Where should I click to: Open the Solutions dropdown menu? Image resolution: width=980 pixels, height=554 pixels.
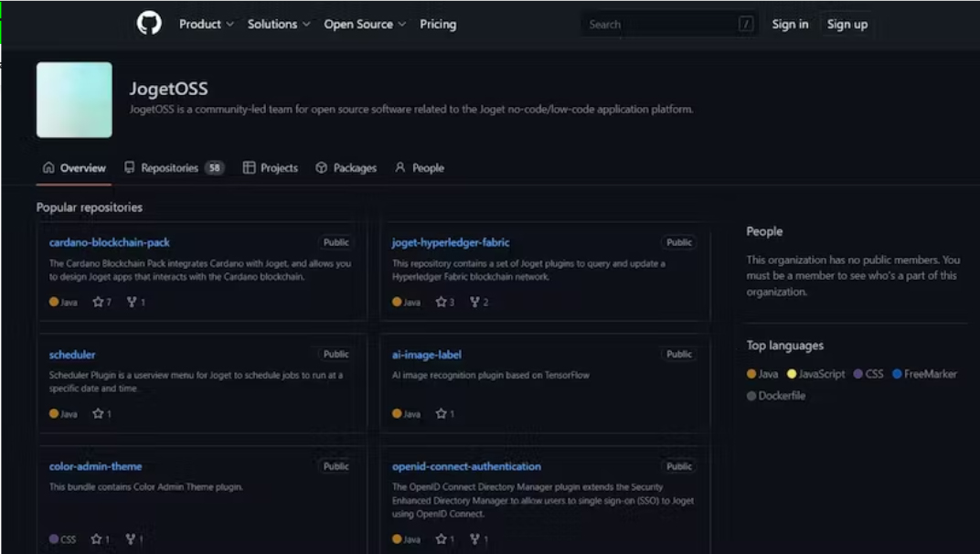(278, 24)
